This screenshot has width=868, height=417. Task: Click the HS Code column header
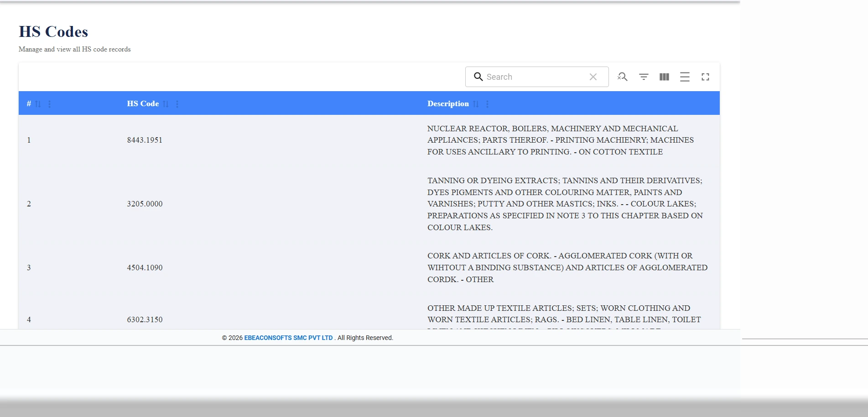[x=143, y=104]
